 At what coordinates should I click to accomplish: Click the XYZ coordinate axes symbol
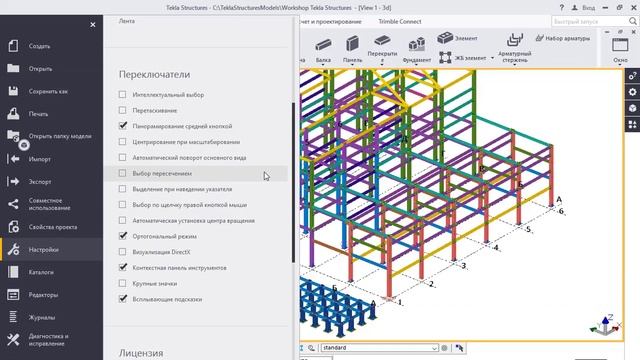(x=606, y=325)
